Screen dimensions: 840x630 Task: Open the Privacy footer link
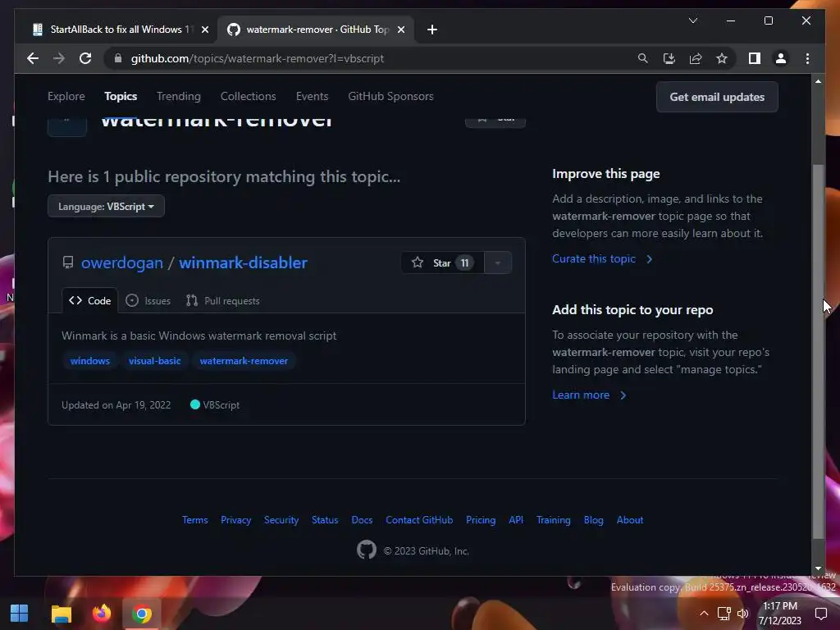click(x=235, y=519)
